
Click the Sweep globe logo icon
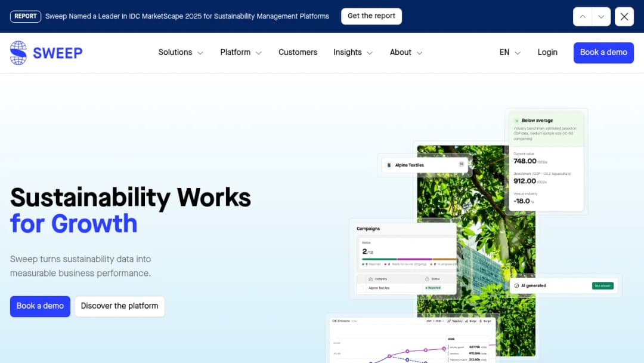pos(18,53)
